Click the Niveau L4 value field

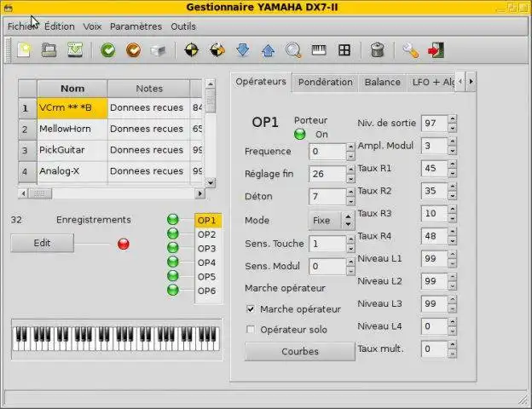tap(434, 326)
